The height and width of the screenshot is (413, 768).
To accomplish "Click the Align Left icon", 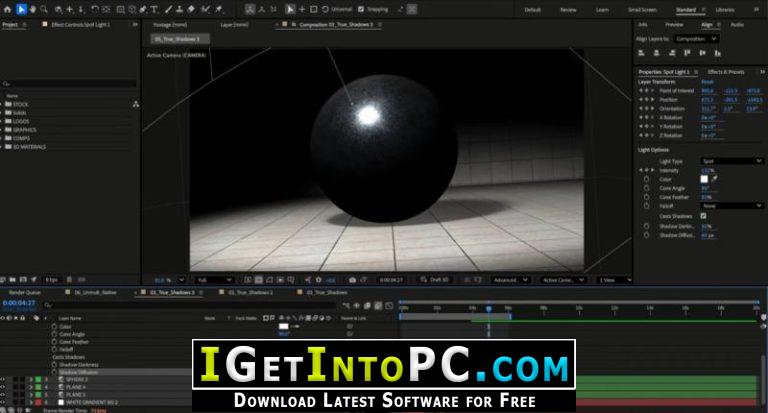I will click(x=642, y=53).
